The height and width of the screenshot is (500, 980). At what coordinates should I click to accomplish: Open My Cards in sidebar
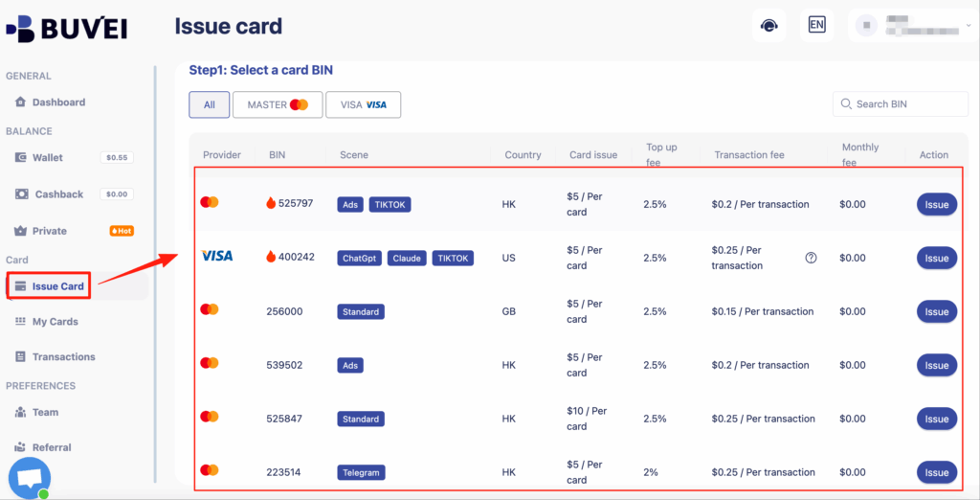pyautogui.click(x=55, y=322)
